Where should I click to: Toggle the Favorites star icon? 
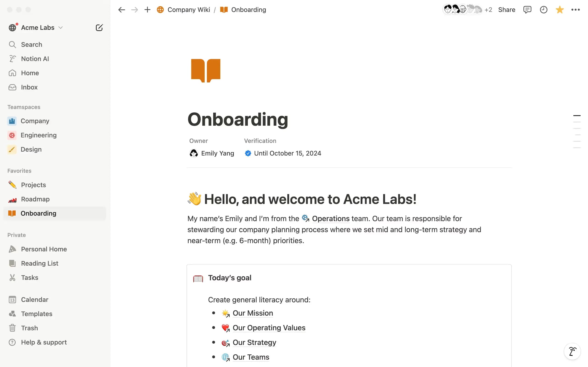tap(560, 9)
